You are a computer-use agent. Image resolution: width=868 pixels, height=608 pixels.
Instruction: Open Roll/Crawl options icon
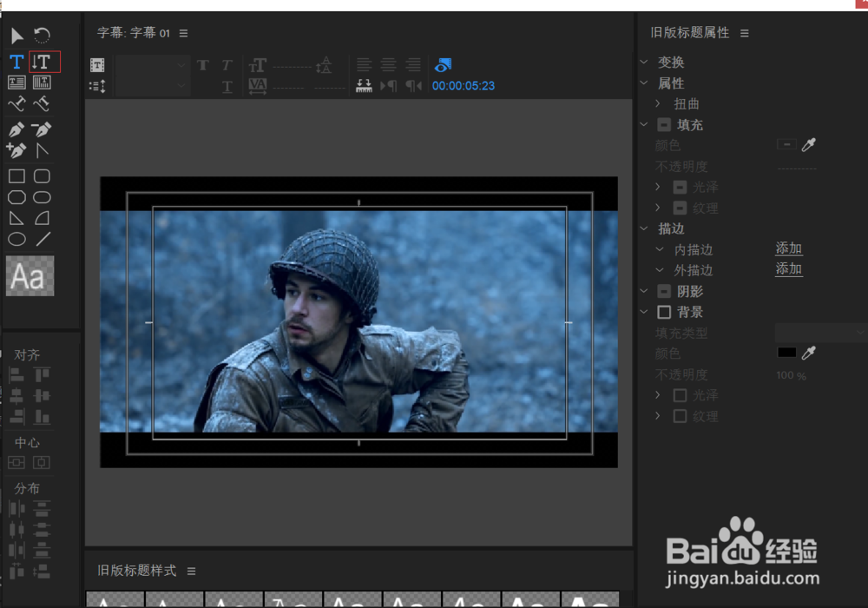coord(97,86)
